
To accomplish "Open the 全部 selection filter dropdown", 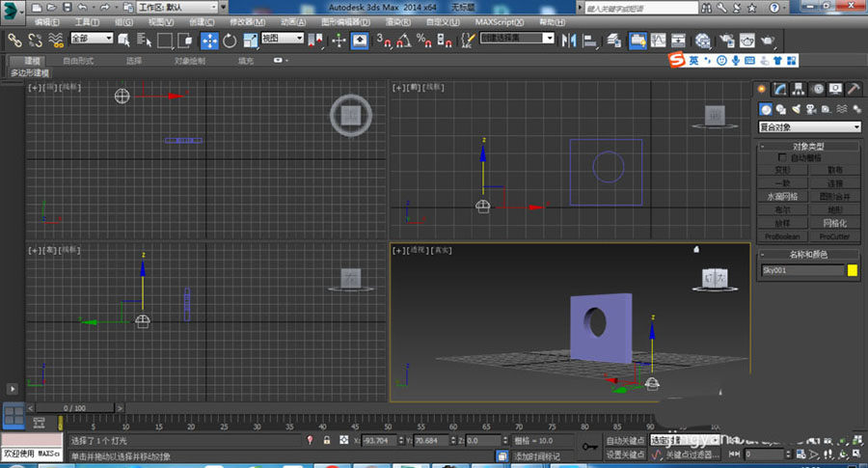I will pyautogui.click(x=92, y=40).
